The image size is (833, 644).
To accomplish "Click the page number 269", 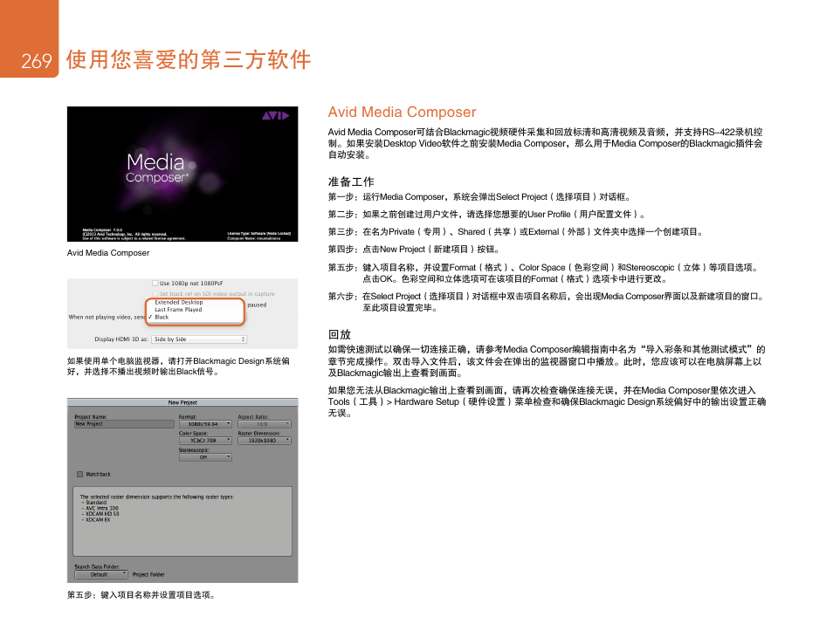I will tap(36, 61).
